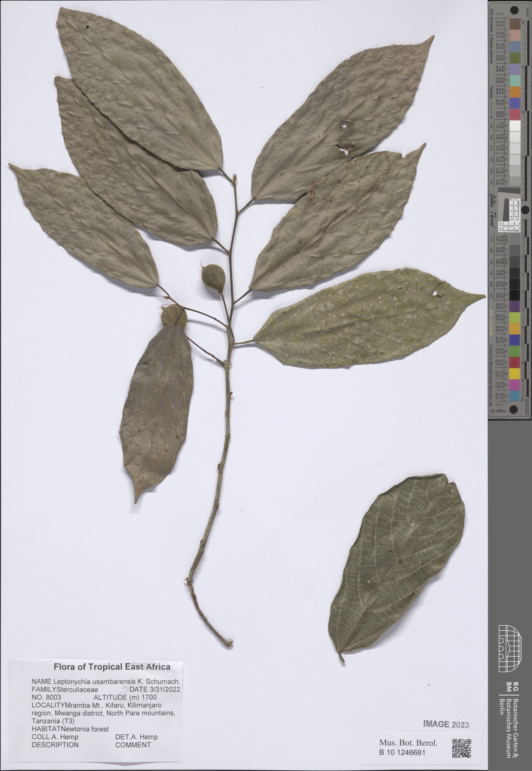Click the collection number '8003'

pos(54,697)
